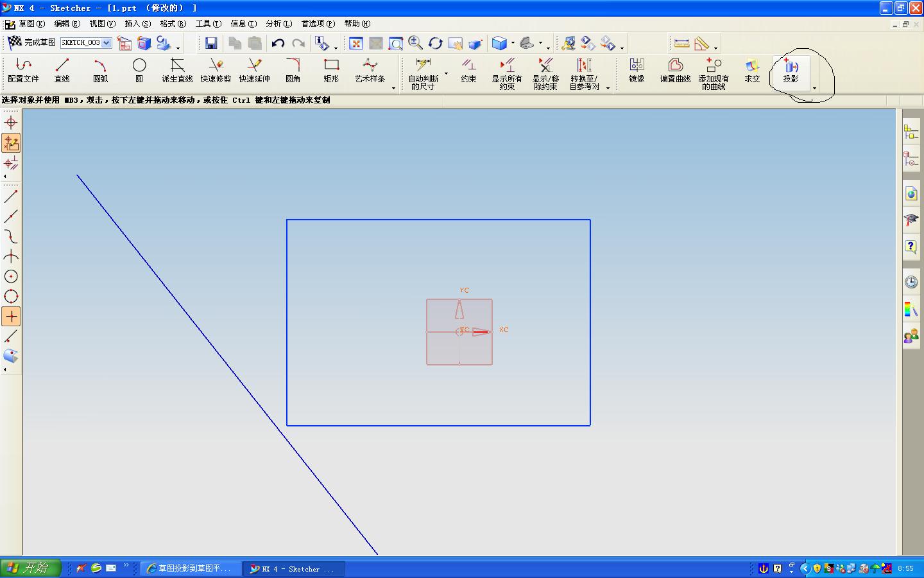Image resolution: width=924 pixels, height=578 pixels.
Task: Select the 圆 circle tool
Action: point(139,71)
